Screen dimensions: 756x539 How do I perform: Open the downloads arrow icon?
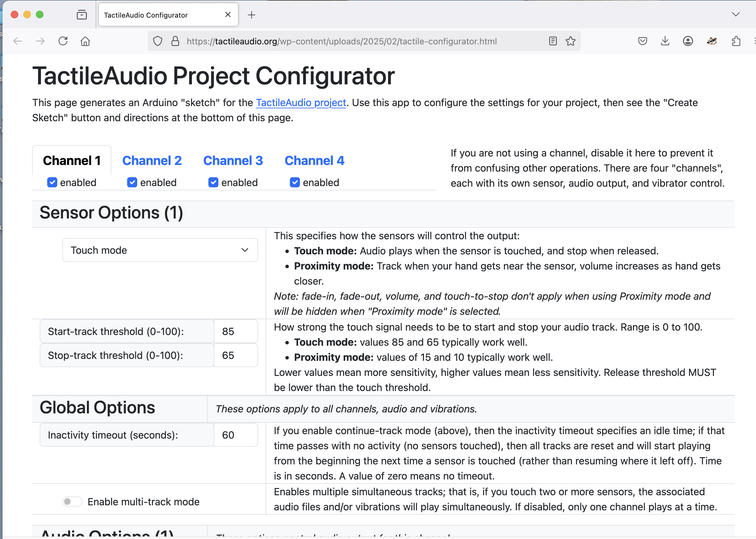(x=665, y=41)
